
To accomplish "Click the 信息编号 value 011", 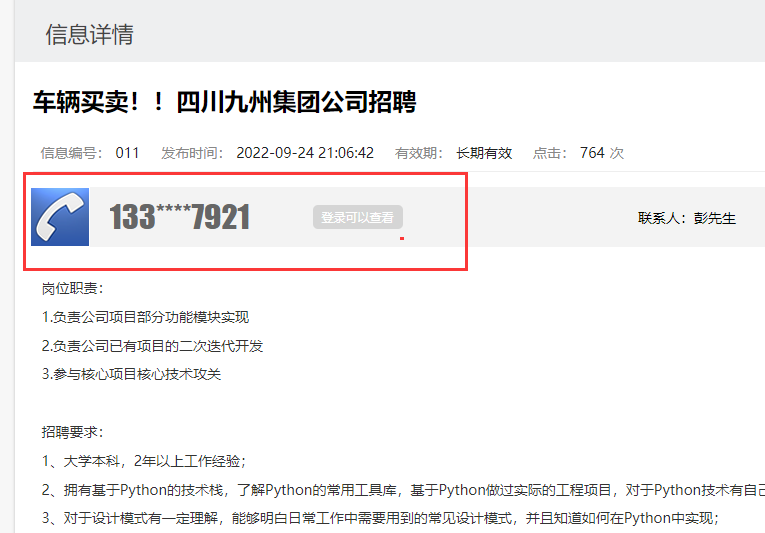I will click(127, 153).
